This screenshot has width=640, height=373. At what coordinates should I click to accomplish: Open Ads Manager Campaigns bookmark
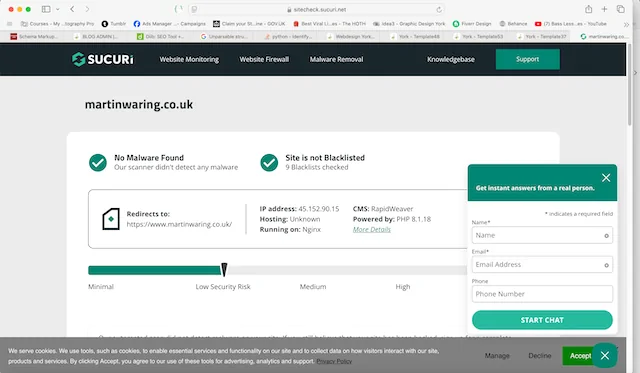(169, 24)
